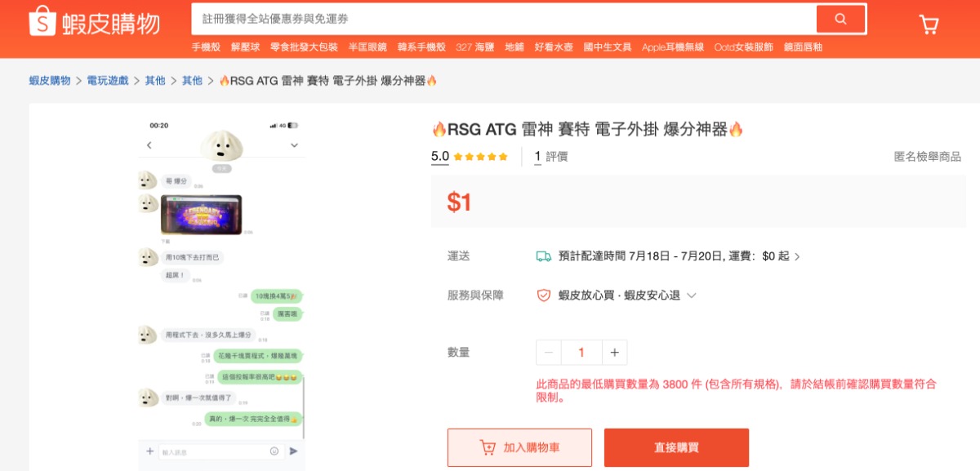Click the 運送 label

point(459,256)
